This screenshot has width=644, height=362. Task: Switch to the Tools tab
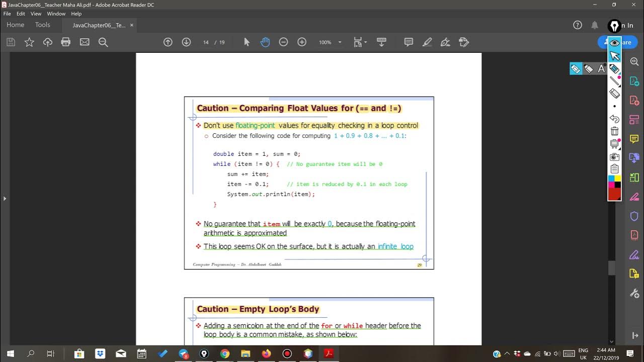[42, 25]
